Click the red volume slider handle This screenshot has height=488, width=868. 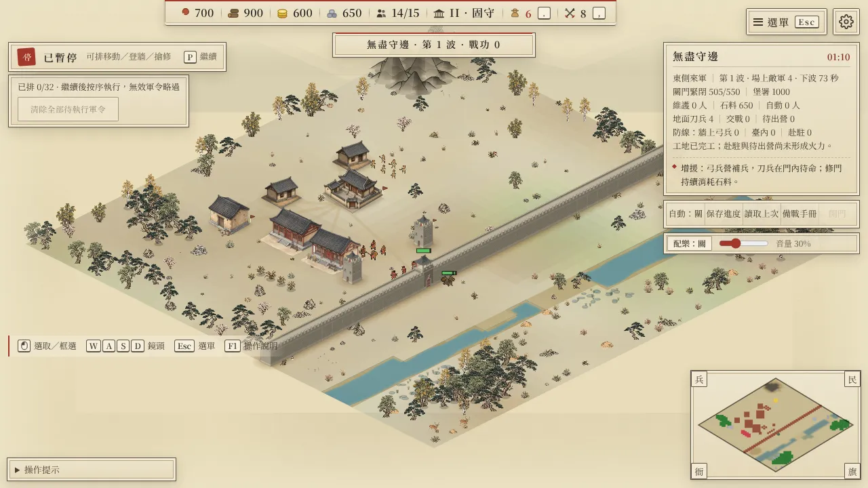tap(735, 243)
